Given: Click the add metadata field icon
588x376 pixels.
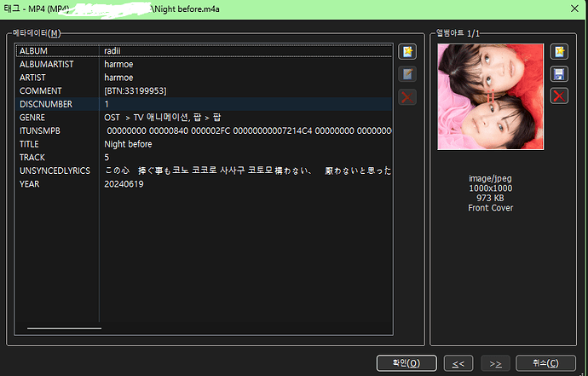Looking at the screenshot, I should pyautogui.click(x=407, y=52).
